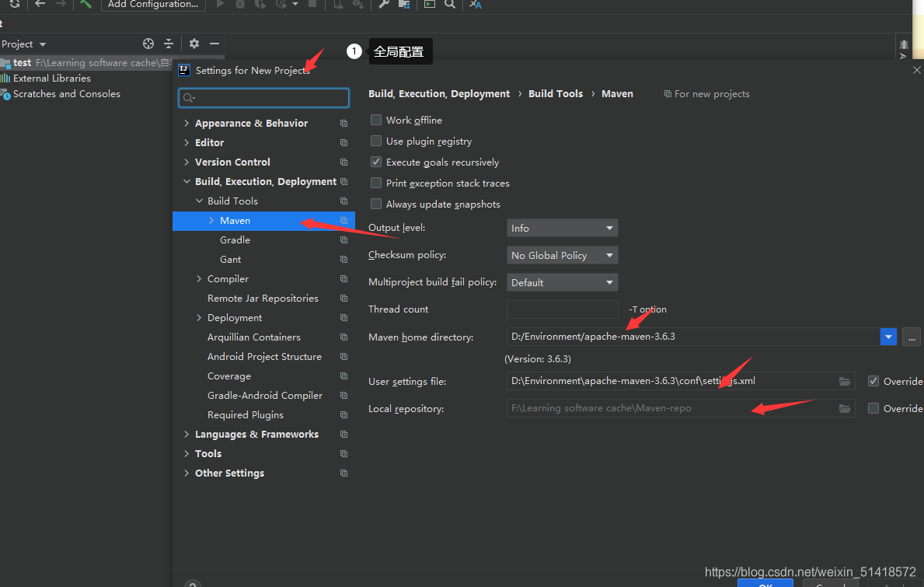Expand Languages & Frameworks section
The height and width of the screenshot is (587, 924).
pos(187,435)
